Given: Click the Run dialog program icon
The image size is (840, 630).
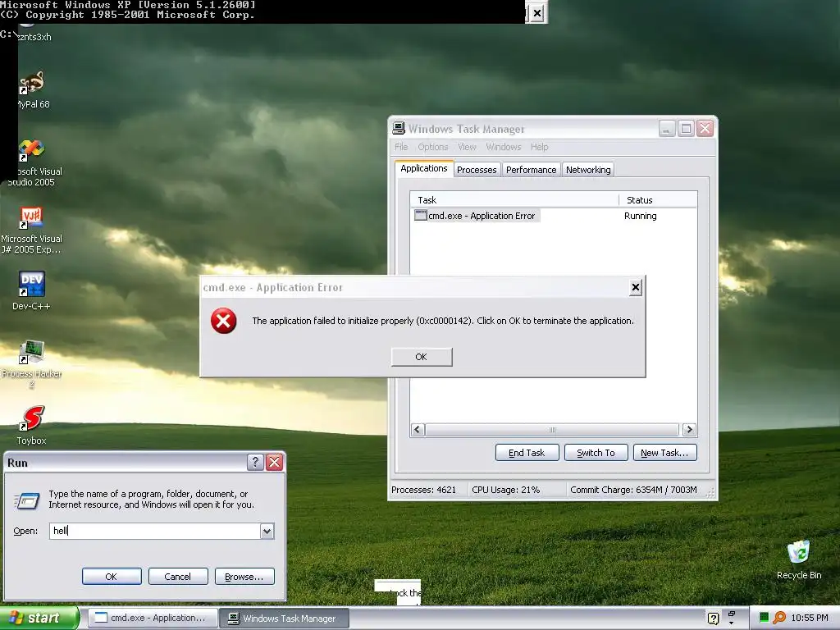Looking at the screenshot, I should pyautogui.click(x=26, y=500).
